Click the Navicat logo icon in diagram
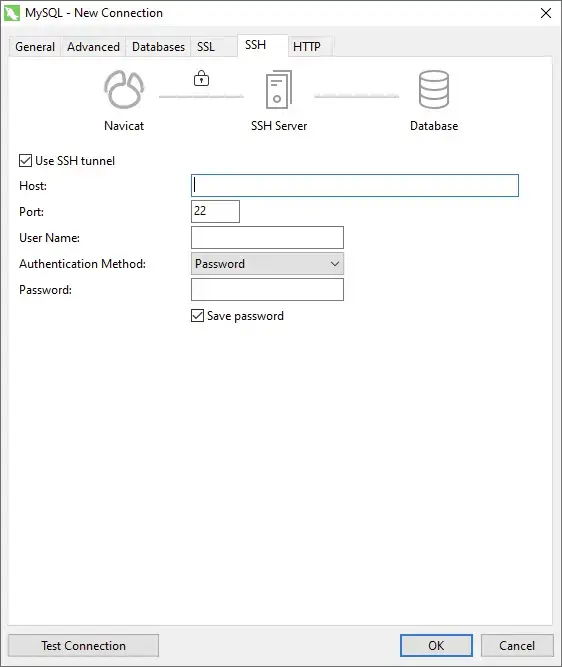The width and height of the screenshot is (562, 667). coord(124,89)
